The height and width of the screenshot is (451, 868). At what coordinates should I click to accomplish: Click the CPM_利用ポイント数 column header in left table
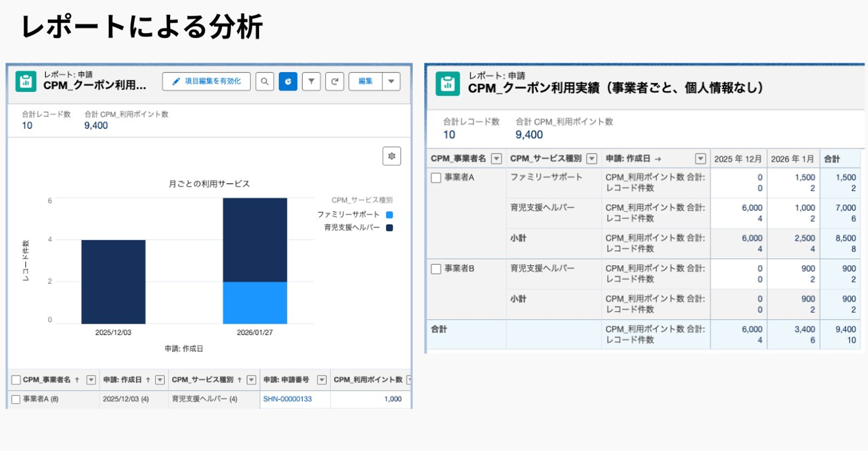click(x=368, y=380)
